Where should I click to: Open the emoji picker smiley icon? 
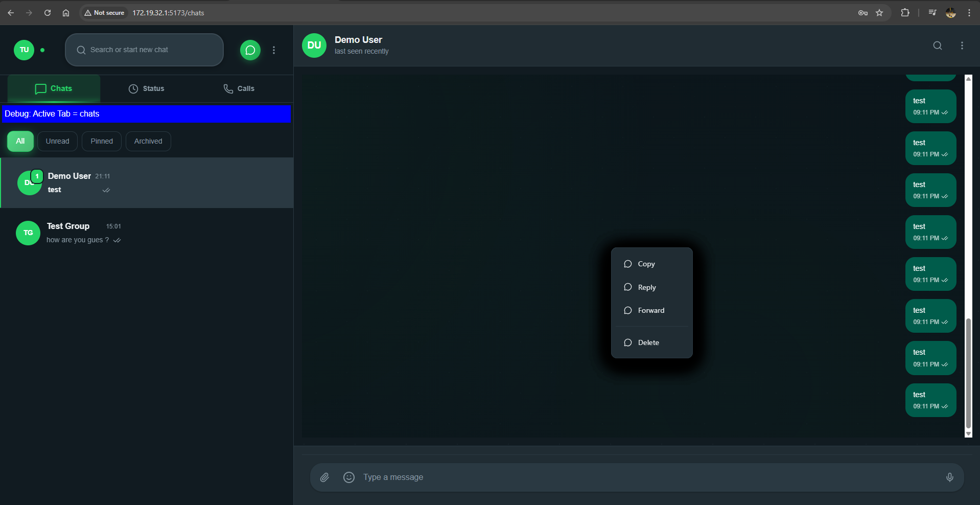click(349, 477)
